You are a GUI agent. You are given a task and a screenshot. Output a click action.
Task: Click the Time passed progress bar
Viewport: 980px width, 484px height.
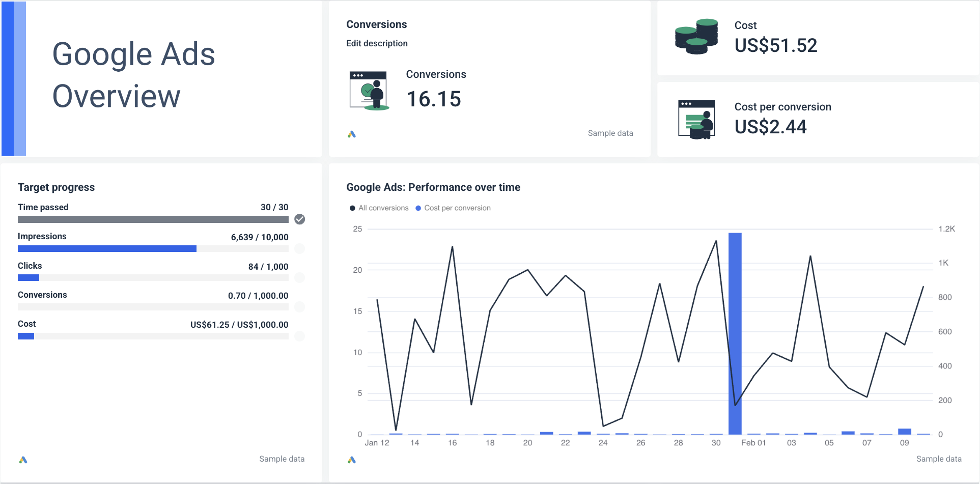tap(153, 219)
